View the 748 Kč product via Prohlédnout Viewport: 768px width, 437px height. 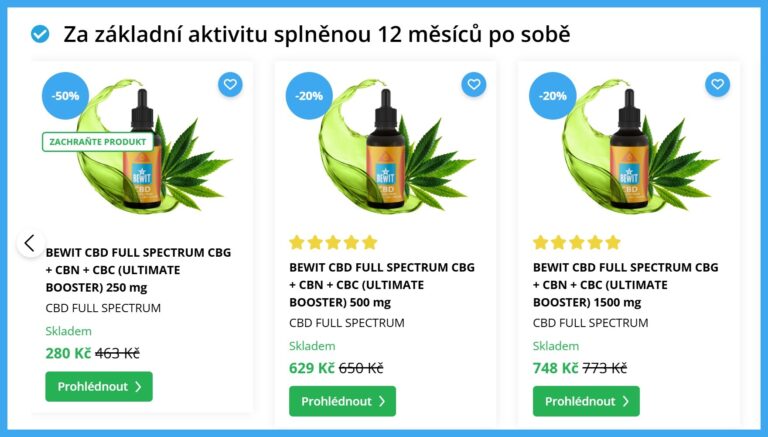click(x=586, y=401)
